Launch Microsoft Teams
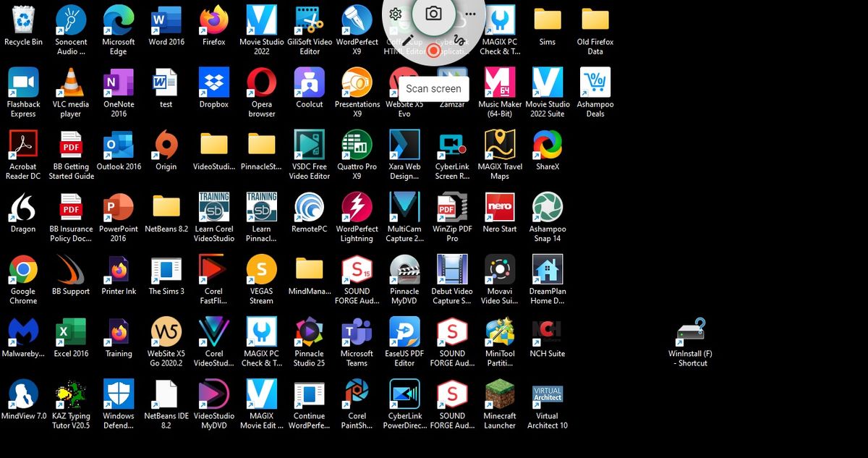The width and height of the screenshot is (868, 458). coord(357,333)
